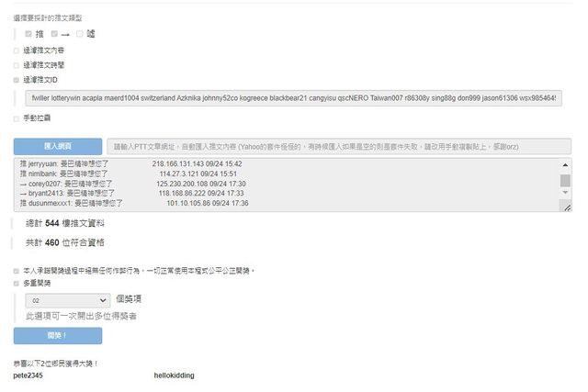Viewport: 588px width, 392px height.
Task: Click the comments list scrollbar up arrow
Action: click(565, 163)
